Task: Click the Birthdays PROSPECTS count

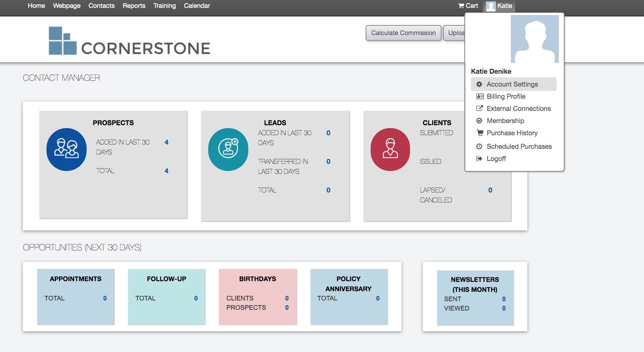Action: 287,307
